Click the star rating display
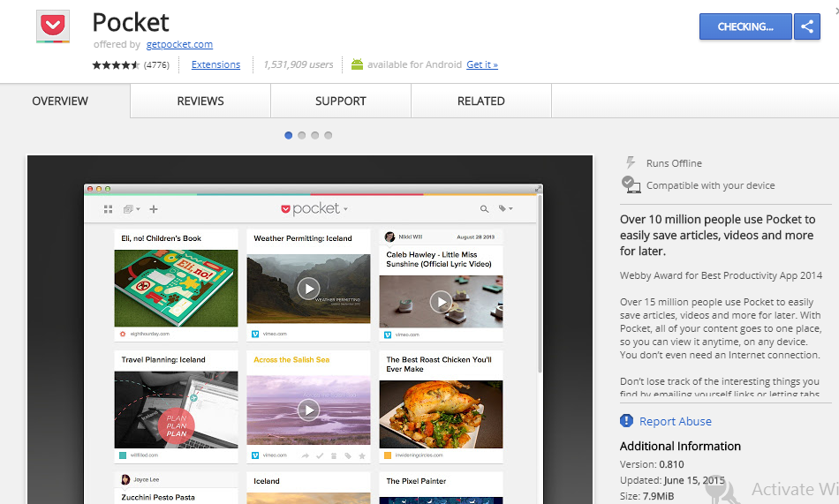The image size is (839, 504). tap(116, 65)
